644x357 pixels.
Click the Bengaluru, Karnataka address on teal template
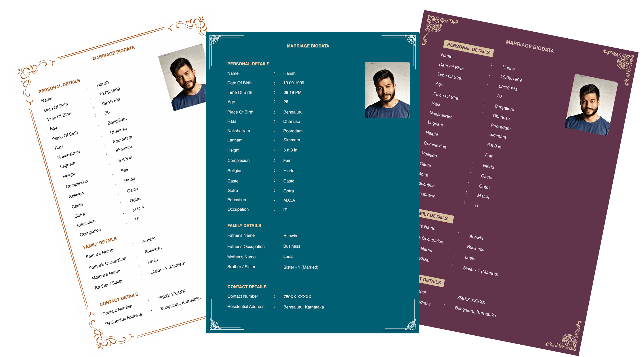point(303,307)
